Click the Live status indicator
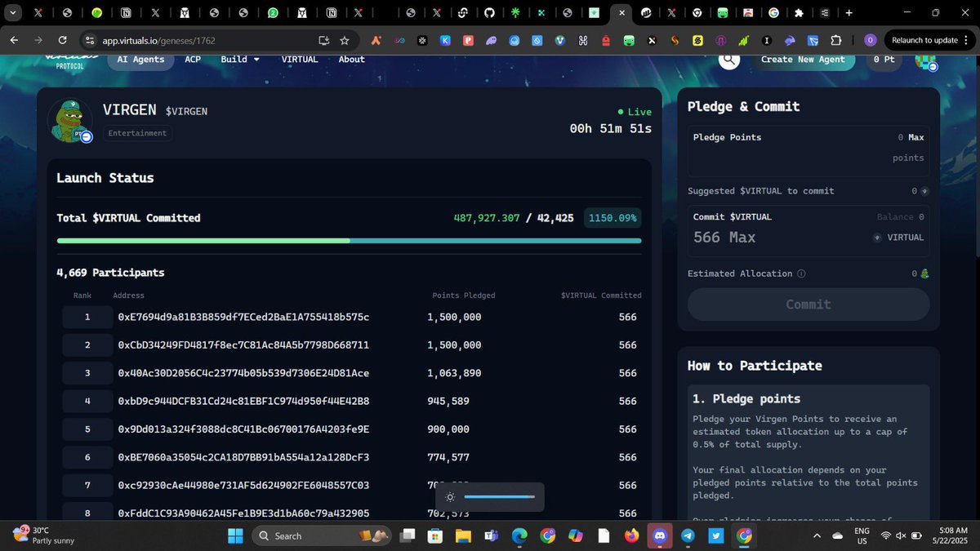Screen dimensions: 980x551 pyautogui.click(x=635, y=112)
